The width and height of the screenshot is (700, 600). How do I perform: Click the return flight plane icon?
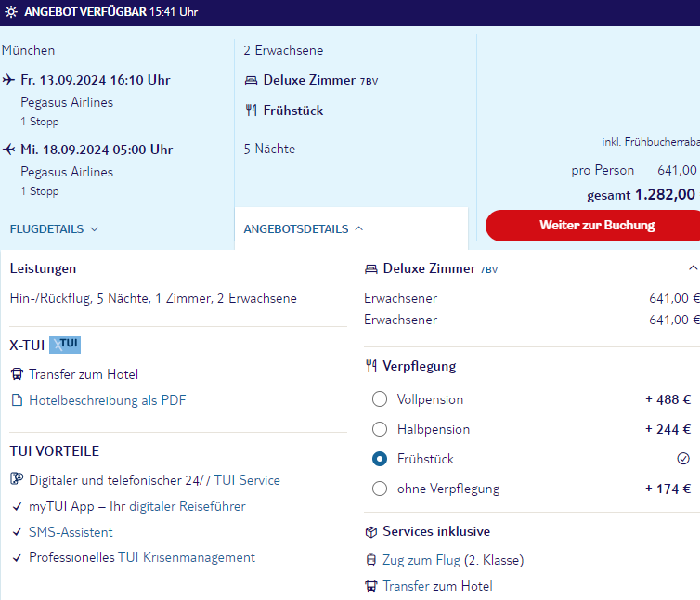click(8, 150)
